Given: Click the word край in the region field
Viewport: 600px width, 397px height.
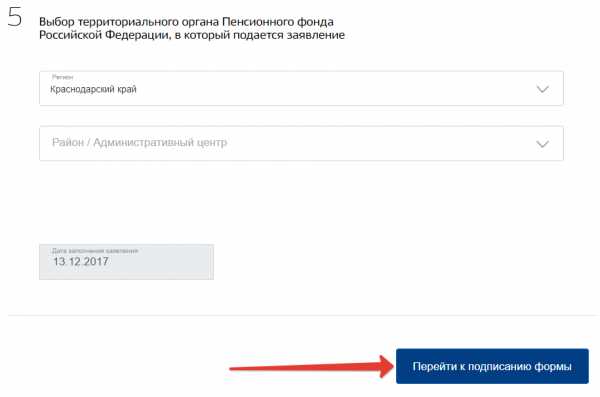Looking at the screenshot, I should click(x=127, y=89).
